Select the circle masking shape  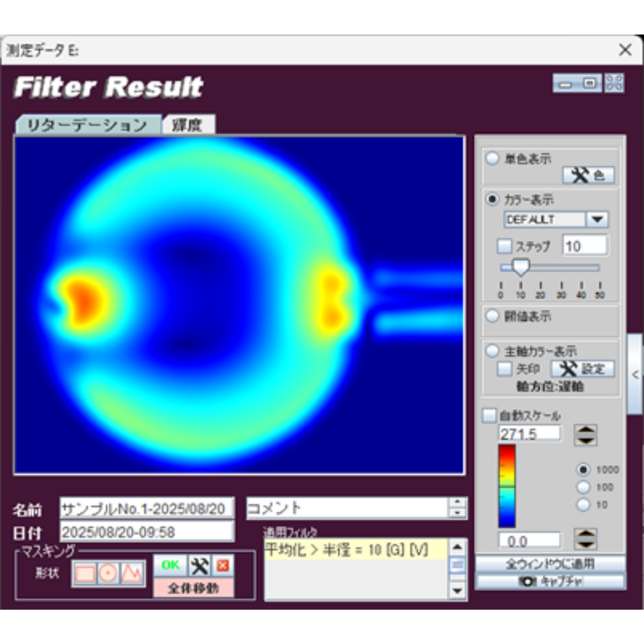click(108, 574)
